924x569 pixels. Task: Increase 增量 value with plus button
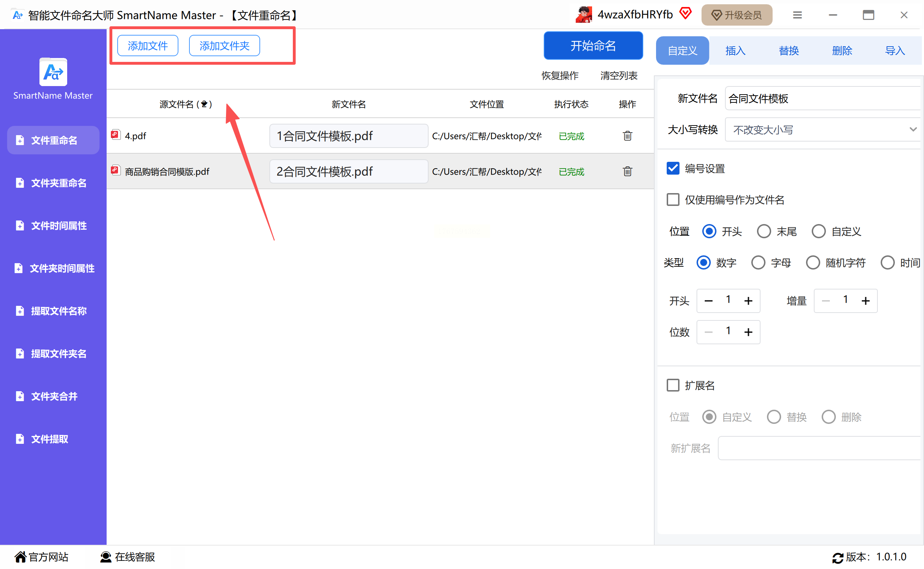point(866,301)
